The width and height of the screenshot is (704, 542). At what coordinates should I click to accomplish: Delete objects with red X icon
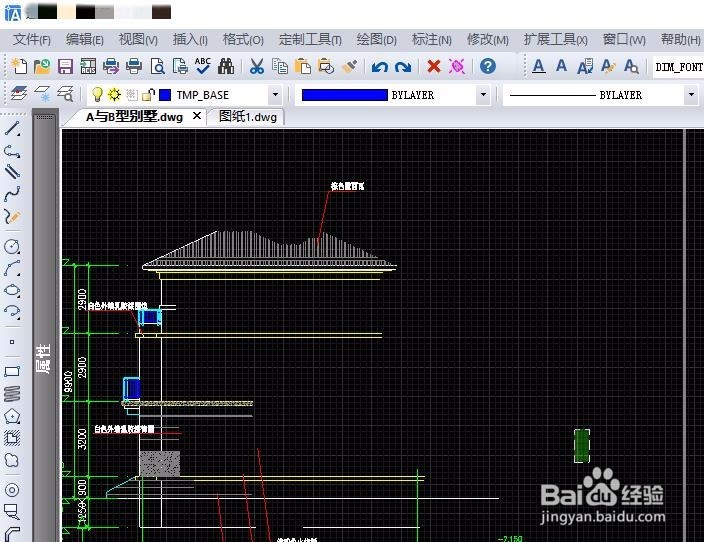pos(434,66)
